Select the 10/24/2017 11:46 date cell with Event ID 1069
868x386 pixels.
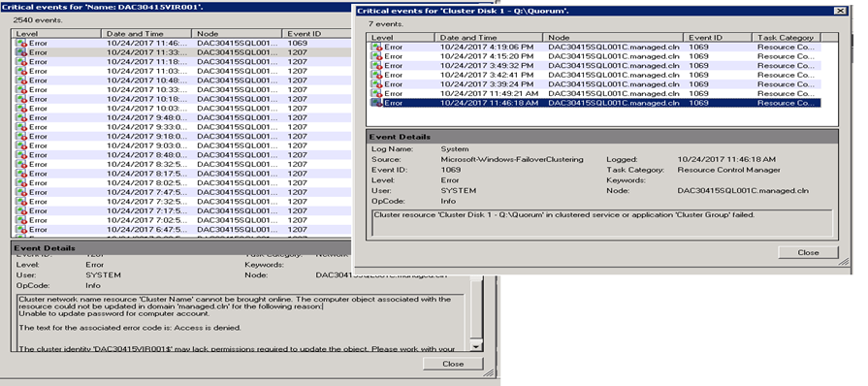[147, 43]
